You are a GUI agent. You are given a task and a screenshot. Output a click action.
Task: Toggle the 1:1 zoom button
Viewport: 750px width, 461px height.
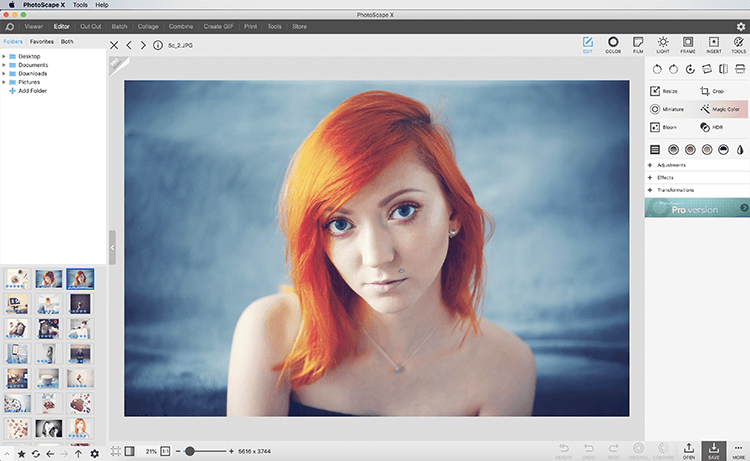pos(165,451)
